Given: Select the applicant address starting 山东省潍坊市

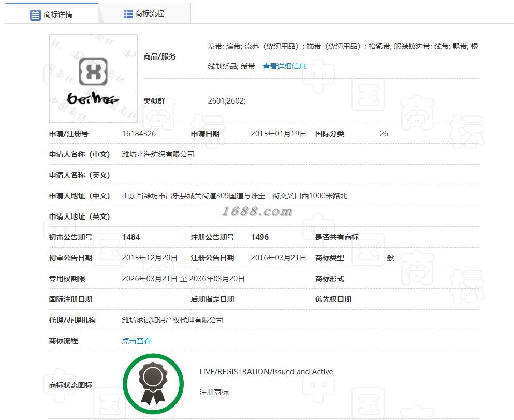Looking at the screenshot, I should (x=234, y=196).
